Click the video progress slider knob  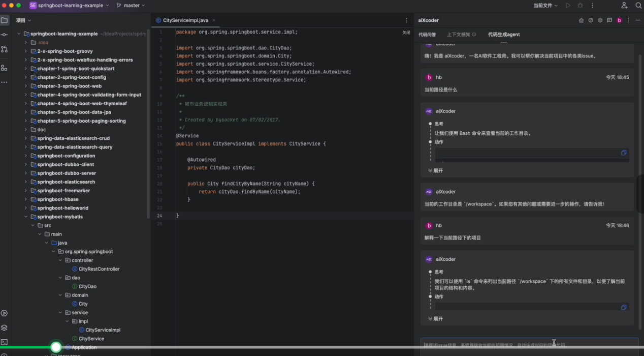56,347
